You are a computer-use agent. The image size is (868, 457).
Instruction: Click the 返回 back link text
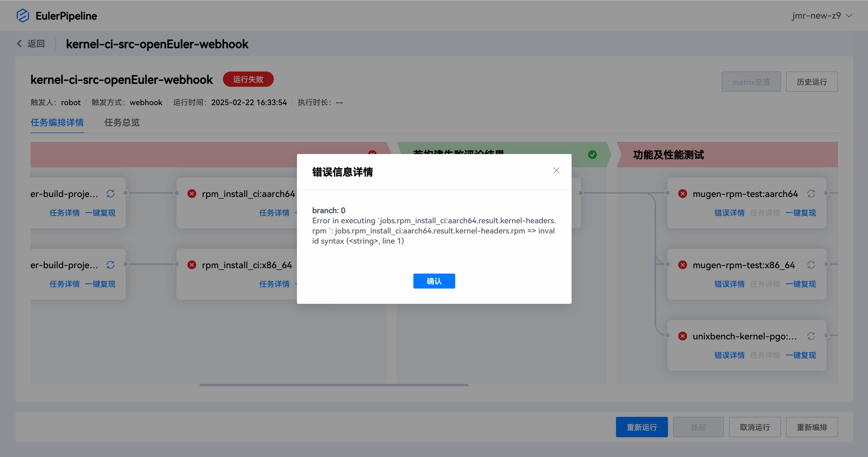(x=36, y=44)
